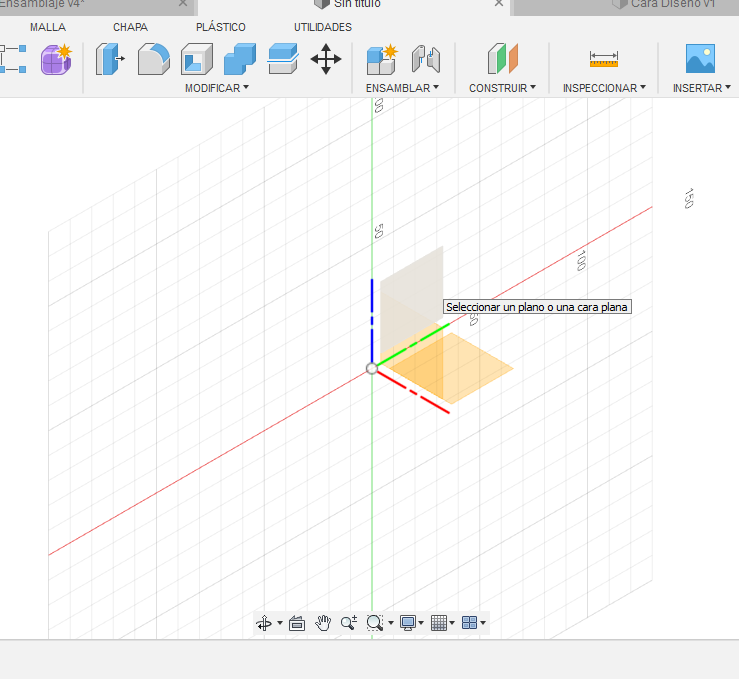Select the Offset Face tool

283,59
